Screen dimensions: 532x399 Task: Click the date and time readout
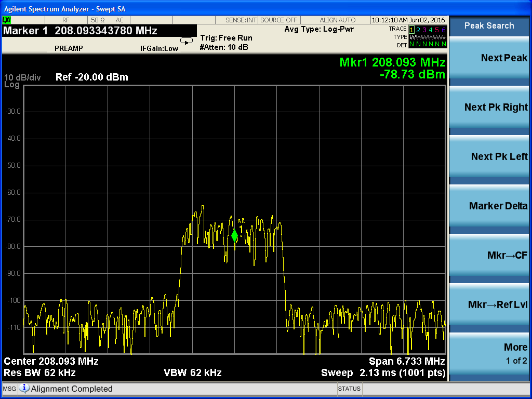click(x=408, y=20)
